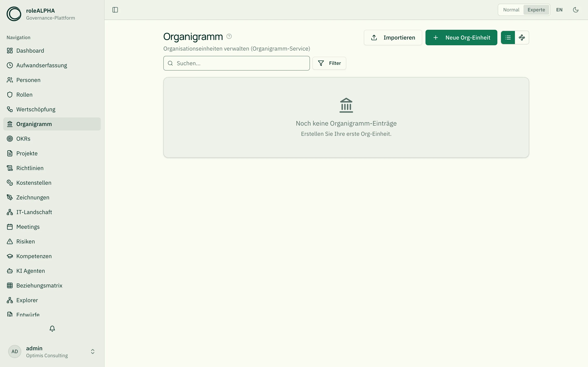Click the roleALPHA logo

point(14,14)
